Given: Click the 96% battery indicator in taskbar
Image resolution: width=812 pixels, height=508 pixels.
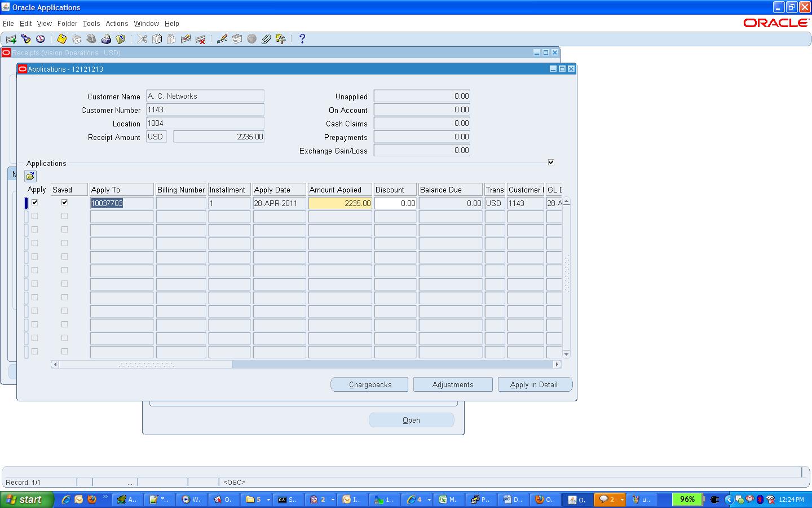Looking at the screenshot, I should coord(687,500).
